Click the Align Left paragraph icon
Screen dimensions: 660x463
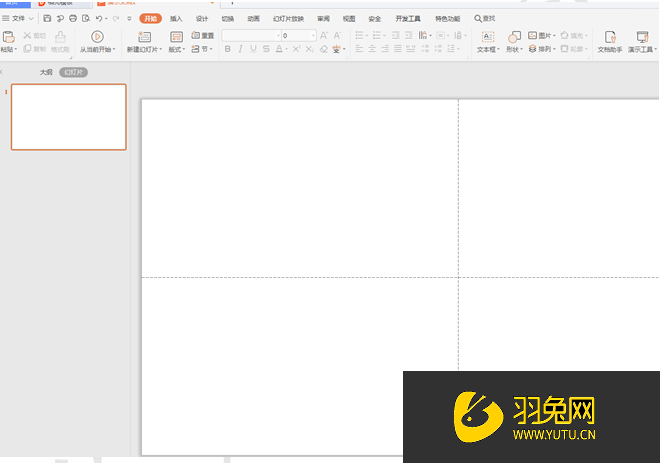point(359,49)
